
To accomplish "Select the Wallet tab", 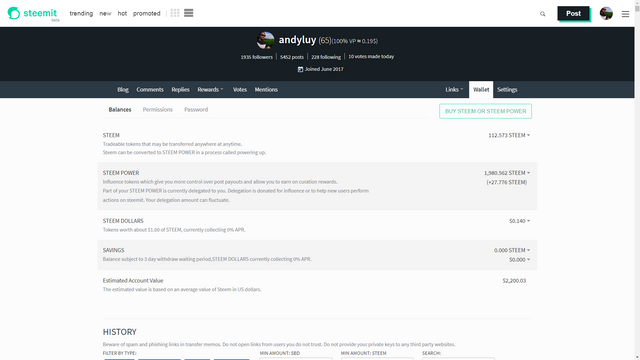I will [x=481, y=89].
